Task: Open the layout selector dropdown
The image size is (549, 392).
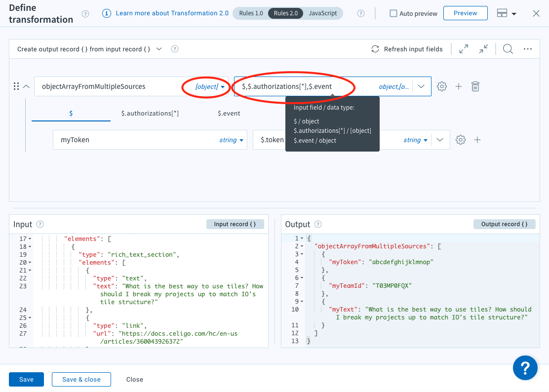Action: 507,13
